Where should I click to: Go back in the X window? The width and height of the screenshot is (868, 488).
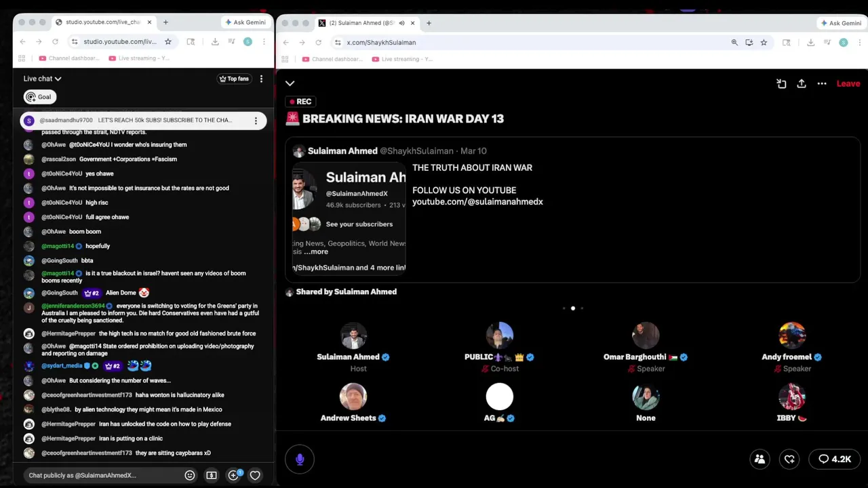pyautogui.click(x=285, y=42)
